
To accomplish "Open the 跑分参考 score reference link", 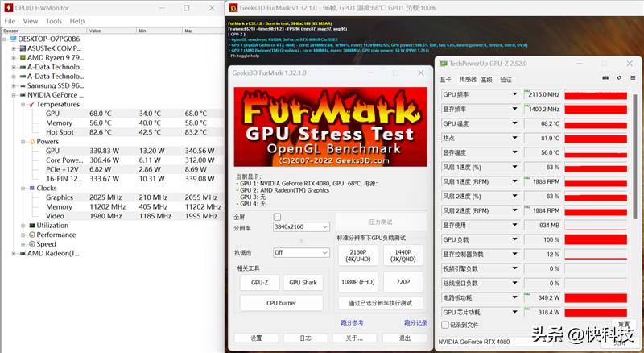I will (353, 322).
